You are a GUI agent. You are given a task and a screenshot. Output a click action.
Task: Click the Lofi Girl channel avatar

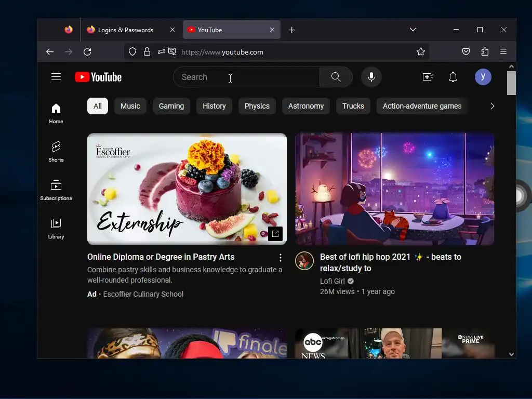pyautogui.click(x=304, y=261)
